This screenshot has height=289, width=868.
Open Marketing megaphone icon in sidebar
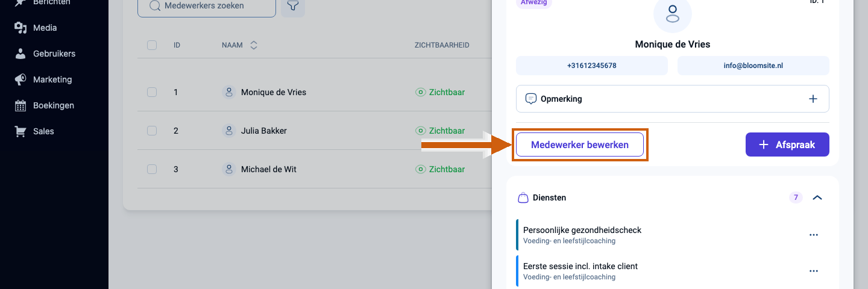20,79
